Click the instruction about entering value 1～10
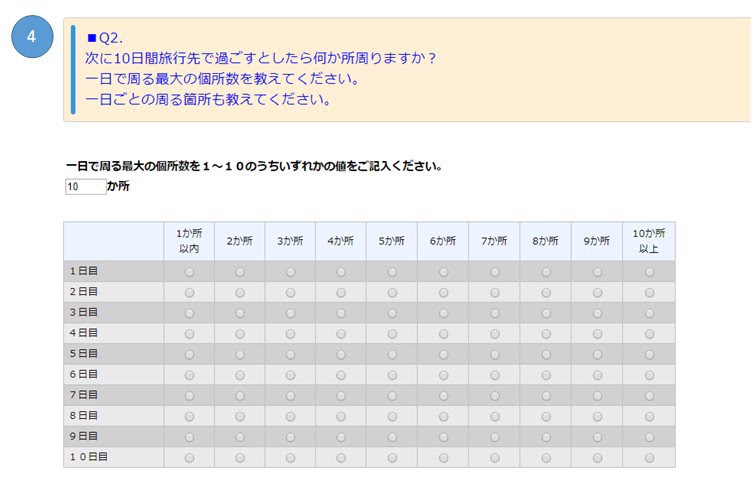753x496 pixels. (254, 166)
